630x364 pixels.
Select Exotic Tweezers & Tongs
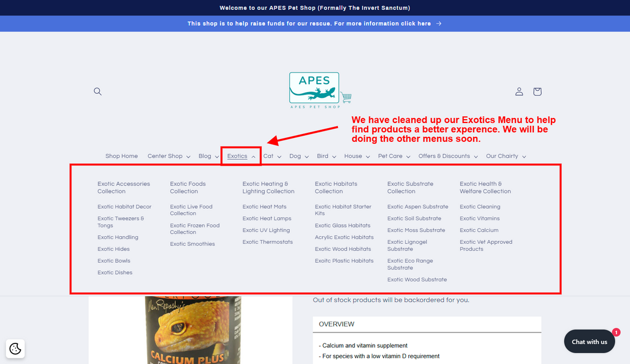coord(120,222)
